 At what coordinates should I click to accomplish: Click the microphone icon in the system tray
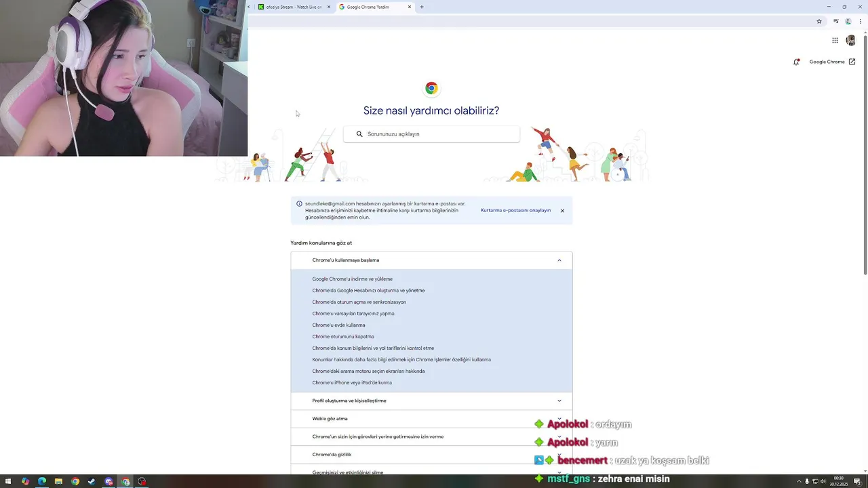tap(807, 481)
